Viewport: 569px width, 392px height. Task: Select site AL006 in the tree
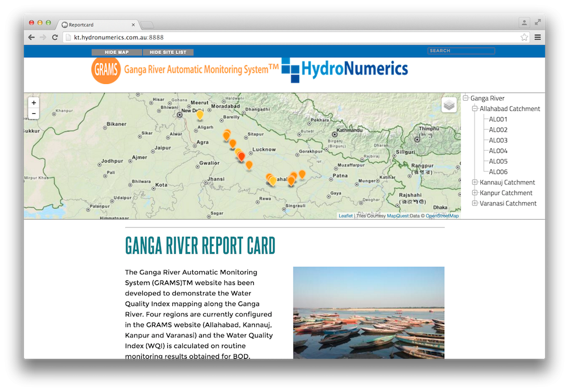coord(498,172)
